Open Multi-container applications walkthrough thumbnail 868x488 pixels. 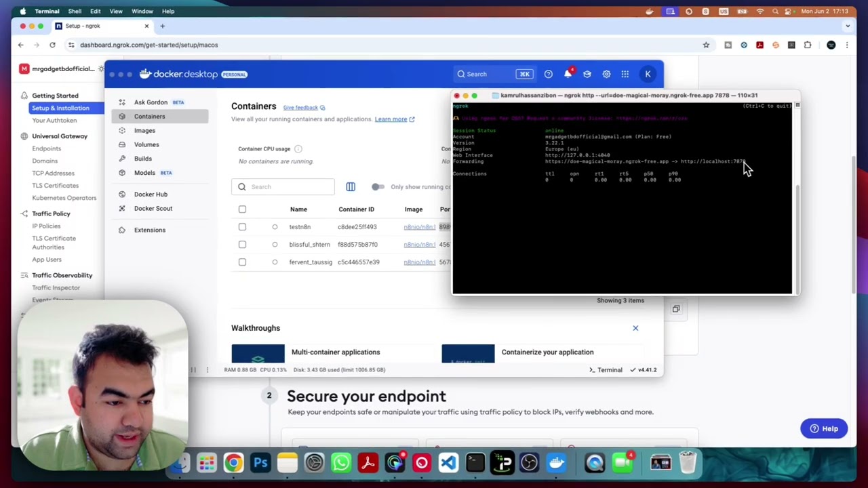(x=258, y=354)
